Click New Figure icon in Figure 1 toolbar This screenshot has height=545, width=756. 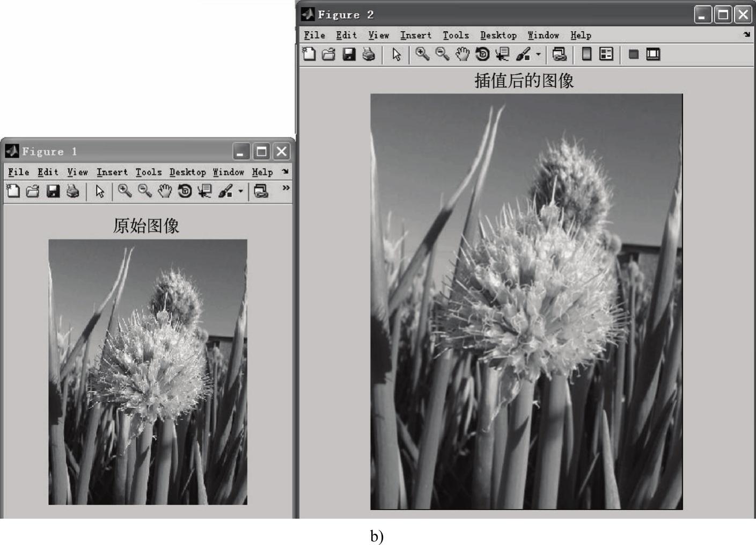coord(13,191)
